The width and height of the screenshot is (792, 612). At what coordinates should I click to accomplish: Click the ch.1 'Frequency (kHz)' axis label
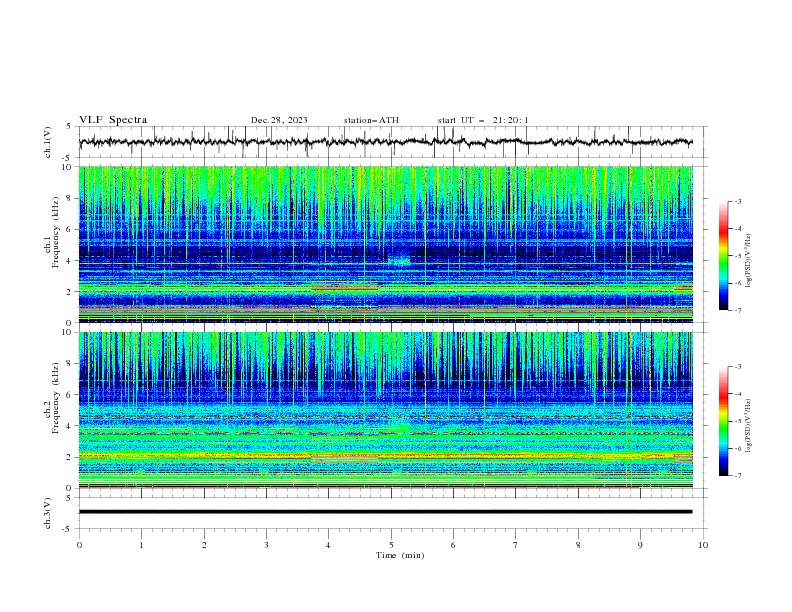pyautogui.click(x=56, y=233)
